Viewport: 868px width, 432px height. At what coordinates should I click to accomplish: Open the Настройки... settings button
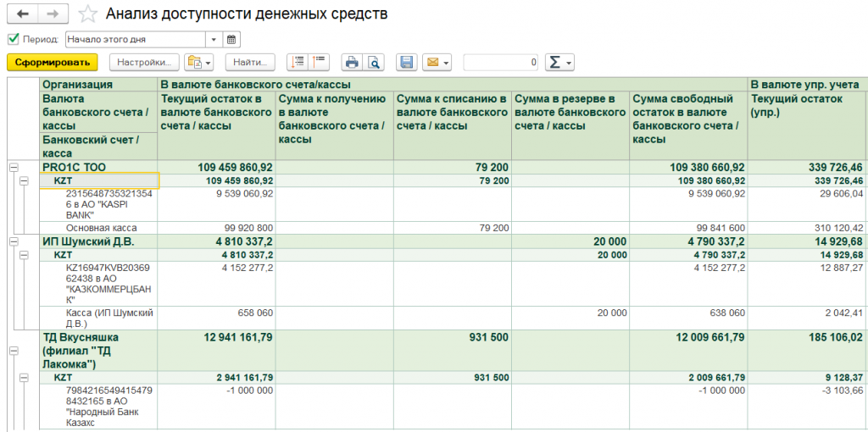click(x=145, y=62)
